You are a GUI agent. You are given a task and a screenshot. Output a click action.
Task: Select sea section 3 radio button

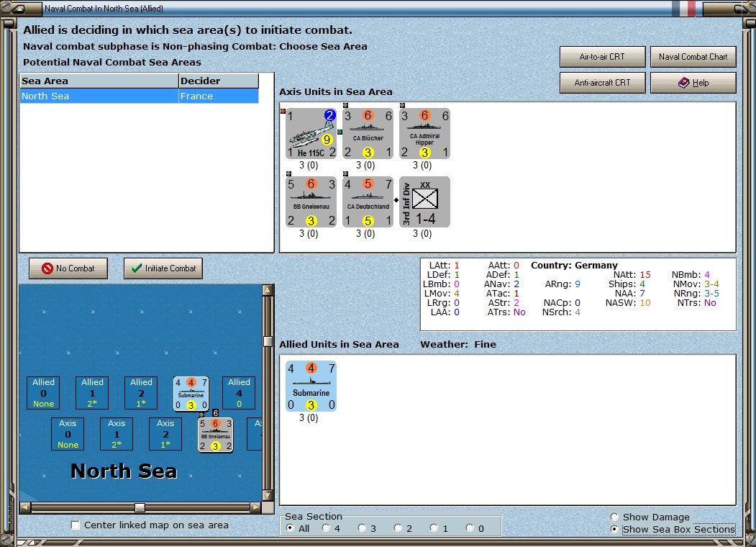point(362,528)
